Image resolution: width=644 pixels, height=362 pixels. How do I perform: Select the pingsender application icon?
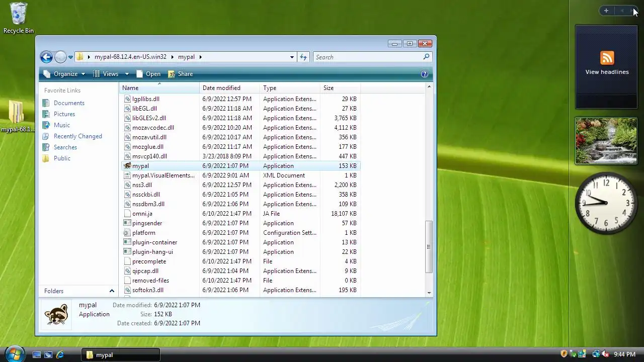[127, 223]
